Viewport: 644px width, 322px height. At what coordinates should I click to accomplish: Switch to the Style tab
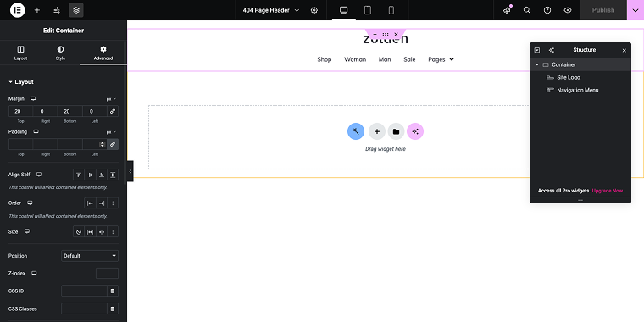point(60,53)
